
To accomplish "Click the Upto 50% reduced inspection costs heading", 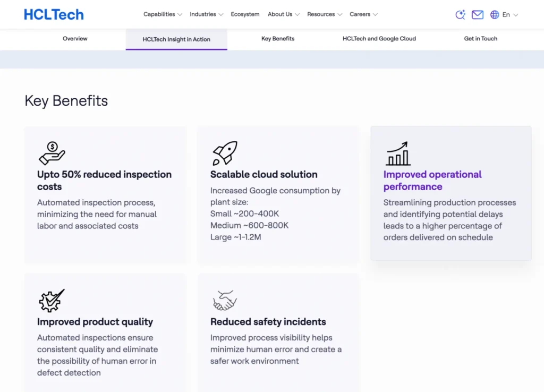I will (105, 181).
